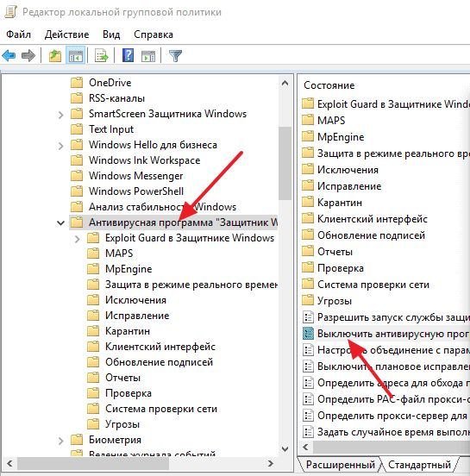Click the Export list toolbar icon
This screenshot has width=470, height=476.
point(101,56)
